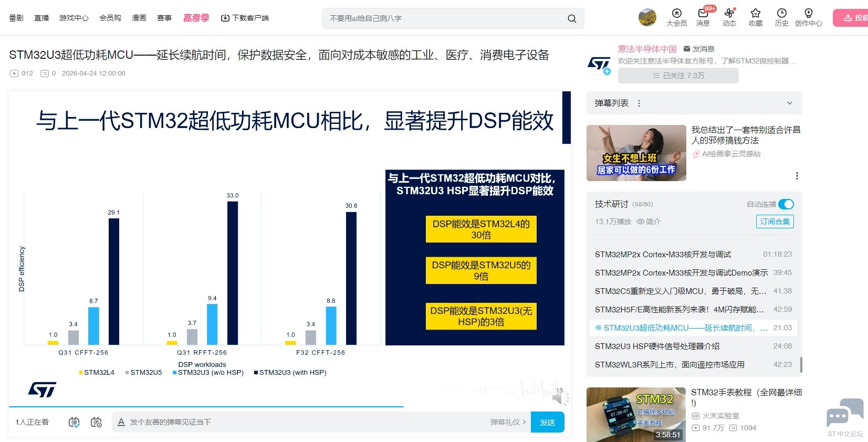Open the ST中文论坛 chat bubble icon
Image resolution: width=868 pixels, height=442 pixels.
pos(845,414)
